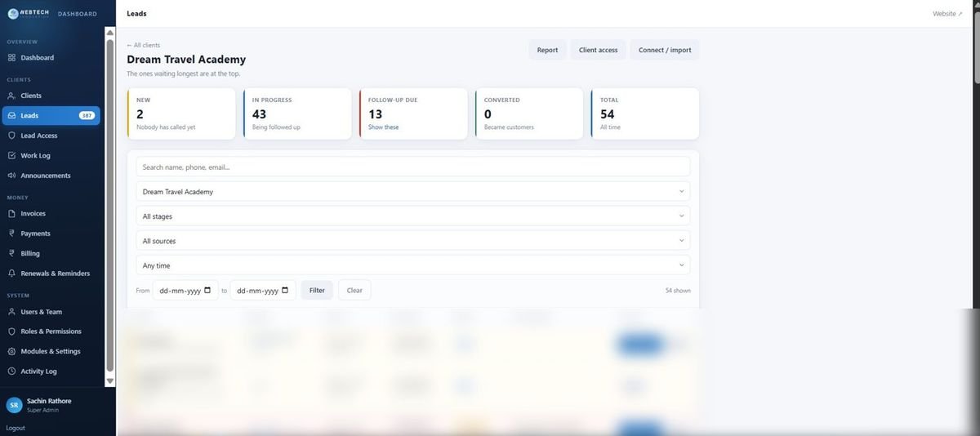Click the '54 shown' count text

pyautogui.click(x=678, y=290)
